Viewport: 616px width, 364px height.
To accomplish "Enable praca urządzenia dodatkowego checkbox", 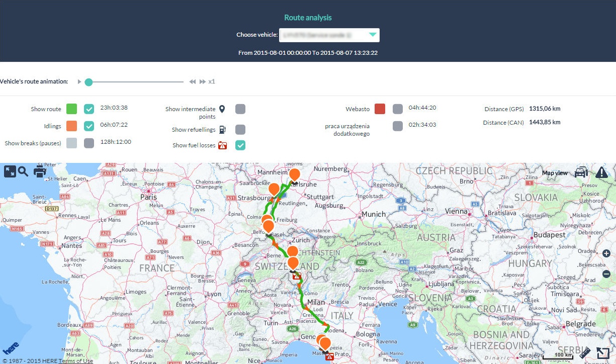I will coord(398,126).
